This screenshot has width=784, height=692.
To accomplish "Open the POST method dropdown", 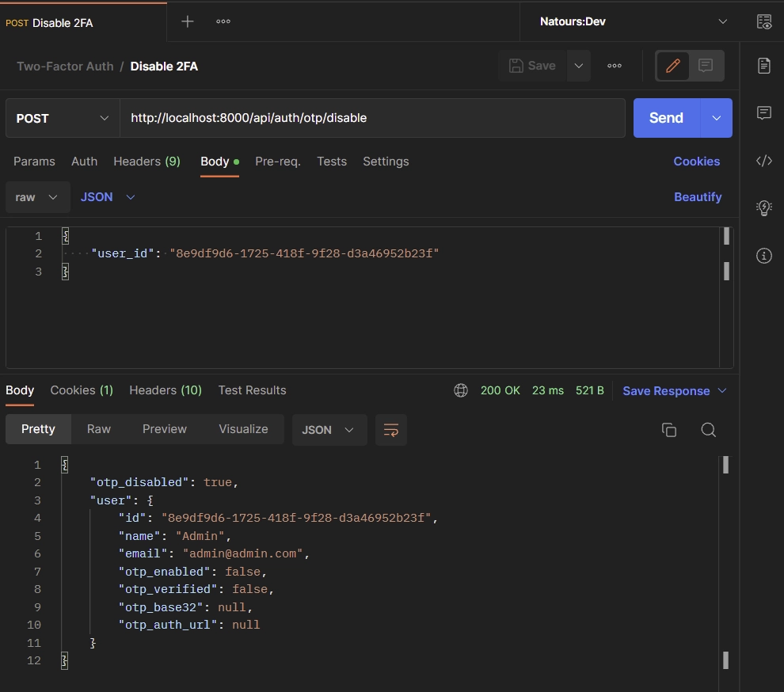I will click(x=63, y=118).
